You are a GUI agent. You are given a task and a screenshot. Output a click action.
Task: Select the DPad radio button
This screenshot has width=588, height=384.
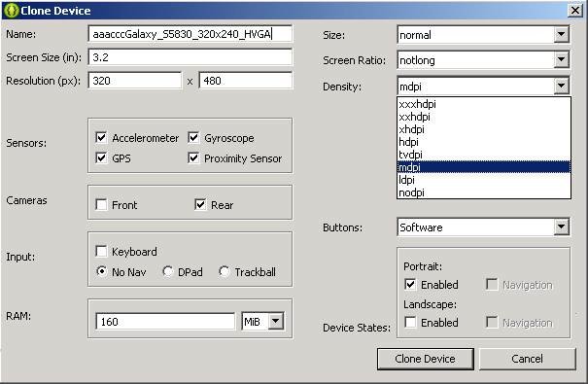point(167,271)
